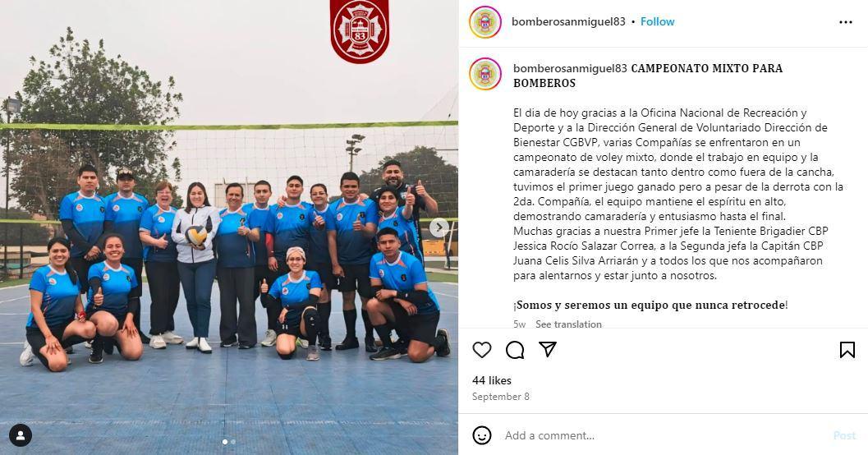The width and height of the screenshot is (868, 455).
Task: Follow bomberosanmiguel83
Action: click(x=657, y=21)
